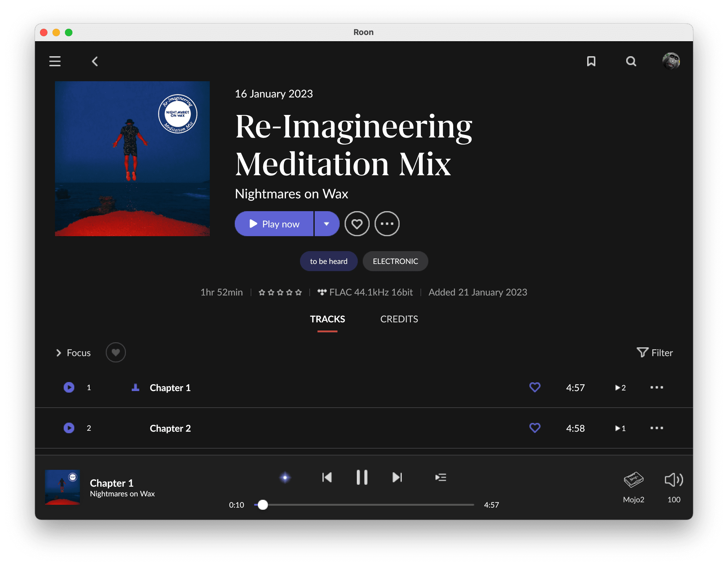Open the volume control speaker icon

(674, 480)
